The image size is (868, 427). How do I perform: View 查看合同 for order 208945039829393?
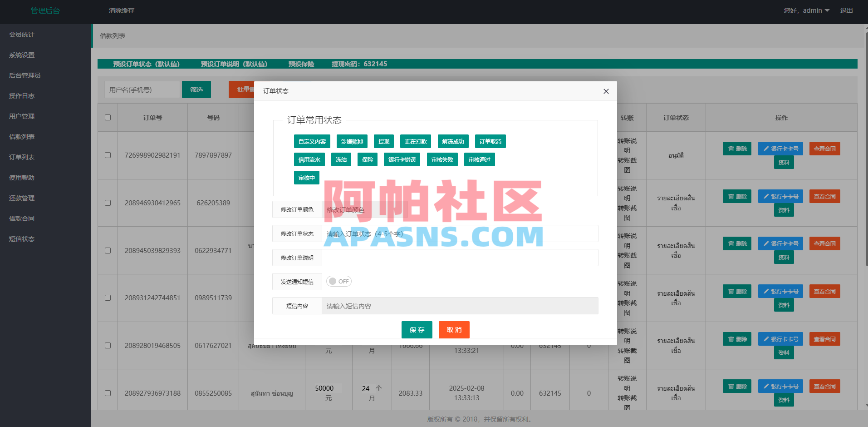point(824,243)
